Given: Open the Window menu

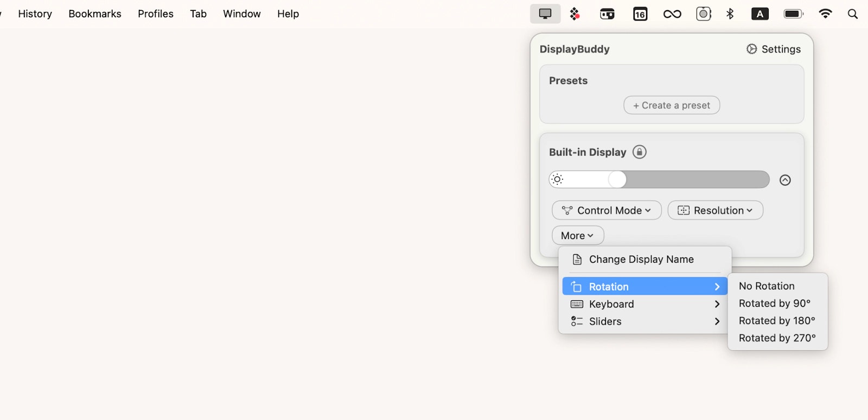Looking at the screenshot, I should point(242,14).
